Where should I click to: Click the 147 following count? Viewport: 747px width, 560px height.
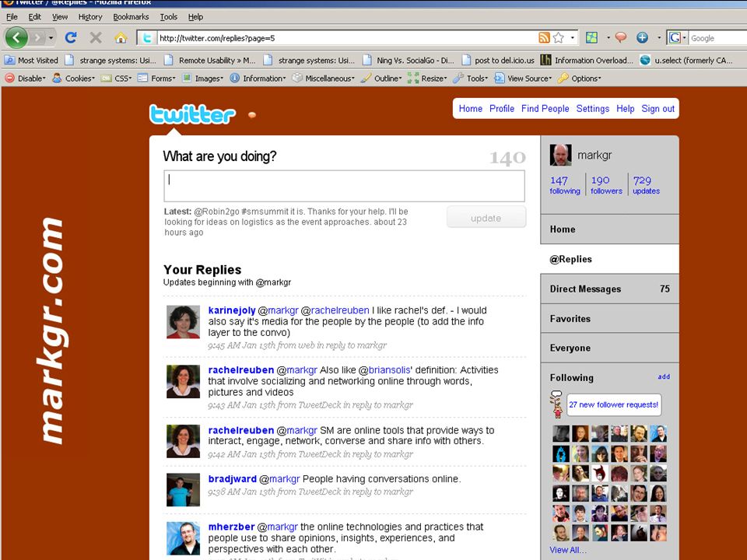click(x=565, y=185)
